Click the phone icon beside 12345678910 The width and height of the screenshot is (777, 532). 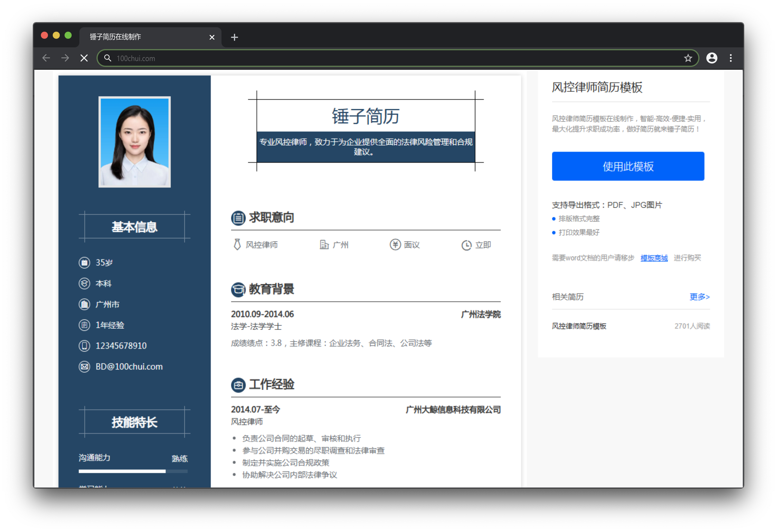point(84,346)
